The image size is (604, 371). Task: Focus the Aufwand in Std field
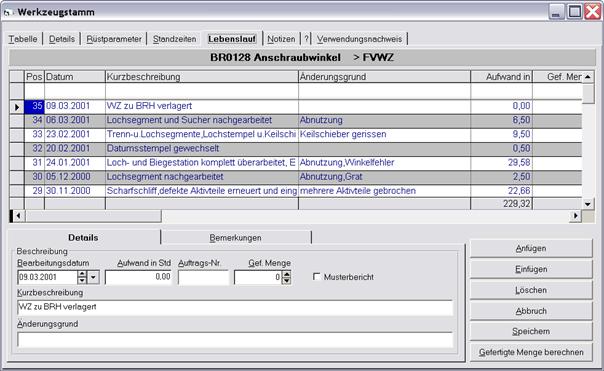[x=138, y=277]
